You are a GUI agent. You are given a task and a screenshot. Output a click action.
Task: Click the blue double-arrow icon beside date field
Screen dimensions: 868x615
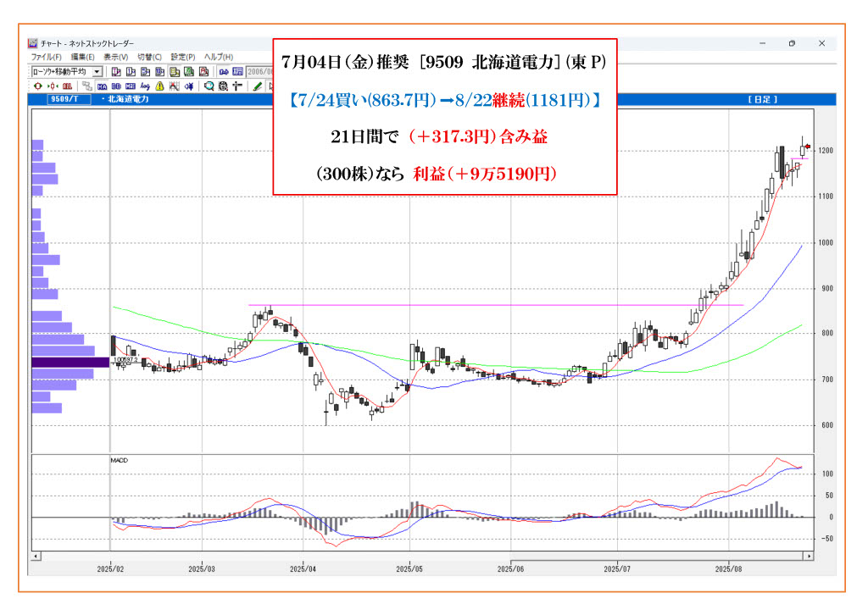[224, 72]
